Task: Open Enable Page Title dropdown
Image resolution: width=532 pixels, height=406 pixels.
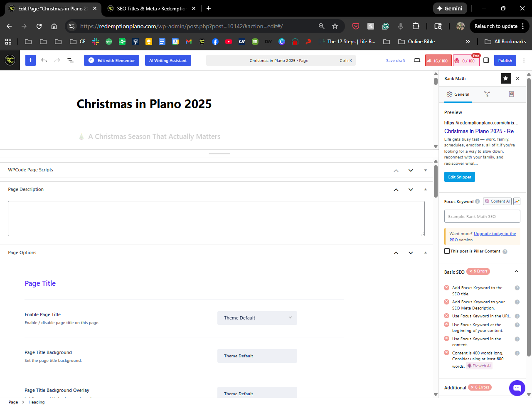Action: click(257, 318)
